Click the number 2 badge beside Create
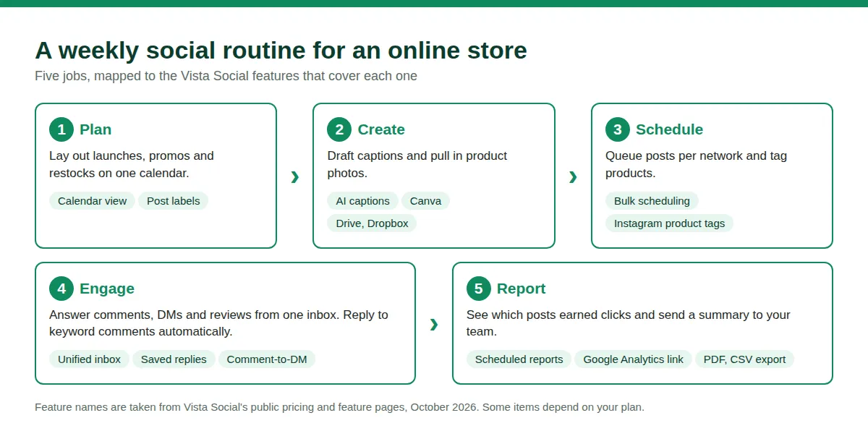 339,129
